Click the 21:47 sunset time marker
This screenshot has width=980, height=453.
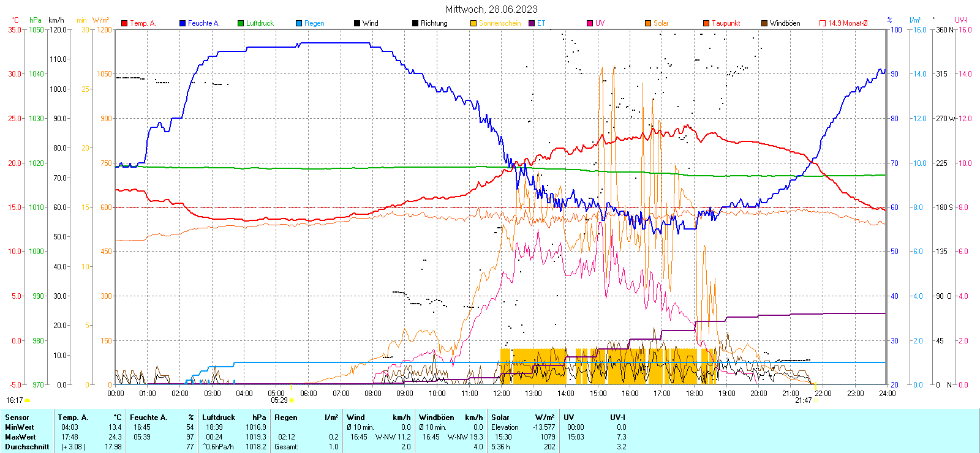point(803,400)
